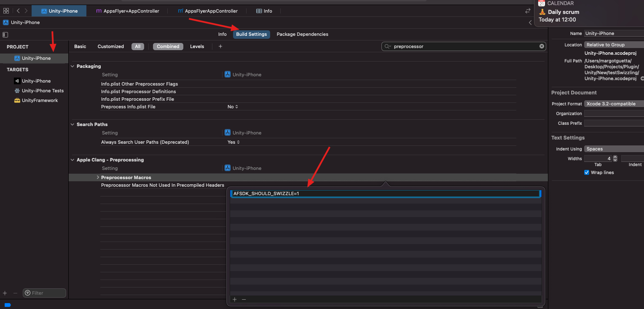Open the Location Relative to Group dropdown

coord(614,45)
